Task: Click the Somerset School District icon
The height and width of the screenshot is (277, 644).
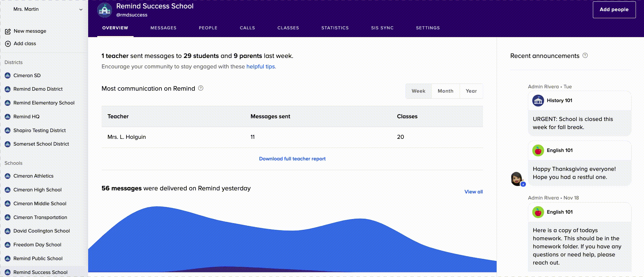Action: click(x=7, y=144)
